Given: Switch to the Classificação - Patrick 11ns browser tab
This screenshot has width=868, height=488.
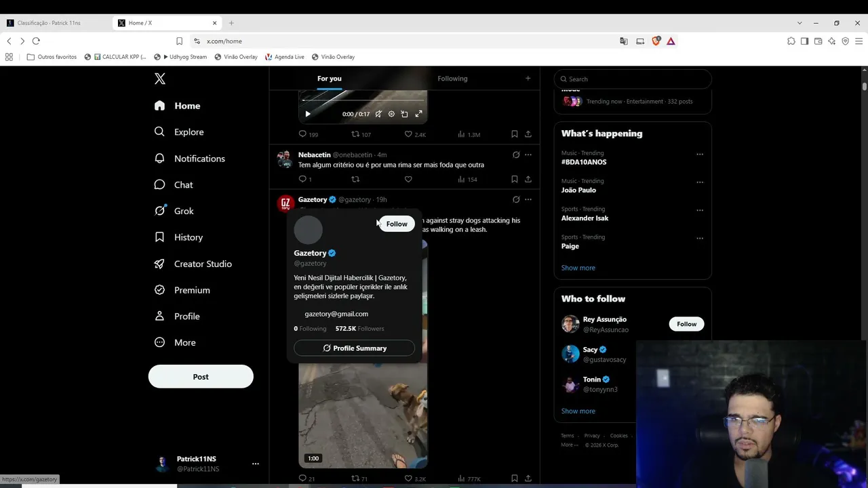Looking at the screenshot, I should [56, 23].
